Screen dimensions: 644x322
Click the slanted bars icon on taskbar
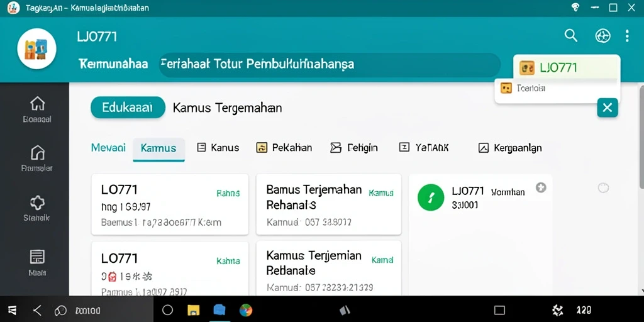345,311
